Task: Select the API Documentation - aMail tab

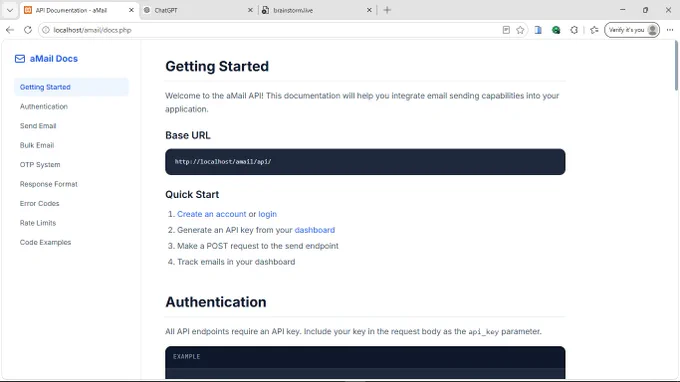Action: pyautogui.click(x=79, y=10)
